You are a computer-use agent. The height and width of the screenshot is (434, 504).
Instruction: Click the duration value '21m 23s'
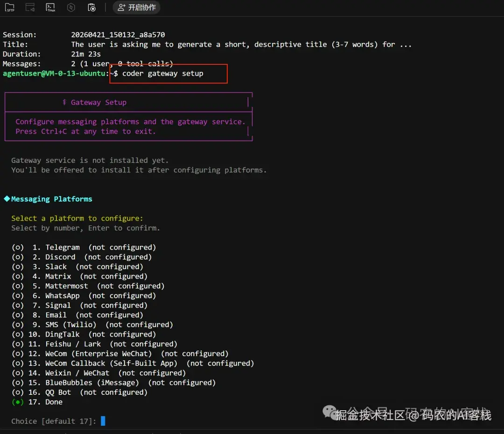pyautogui.click(x=86, y=54)
